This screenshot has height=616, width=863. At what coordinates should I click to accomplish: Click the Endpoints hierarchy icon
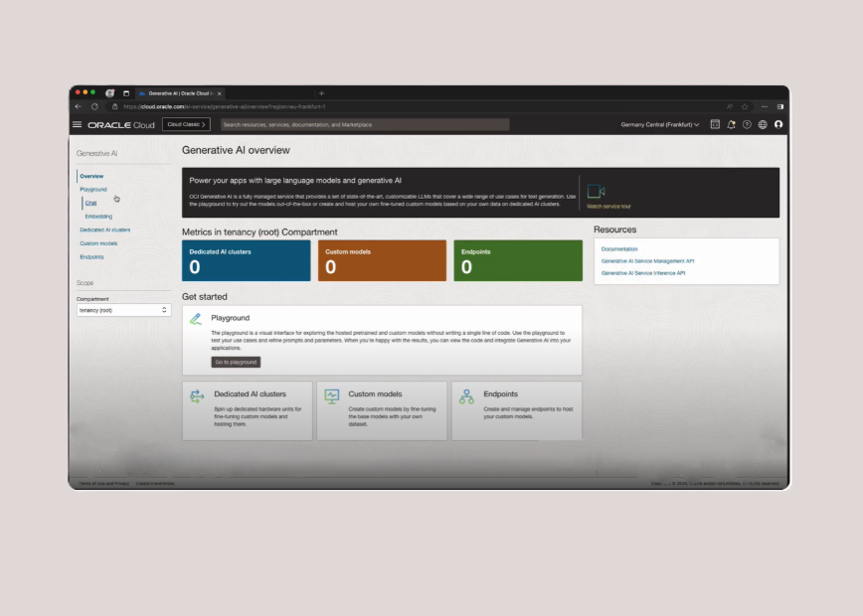point(466,396)
